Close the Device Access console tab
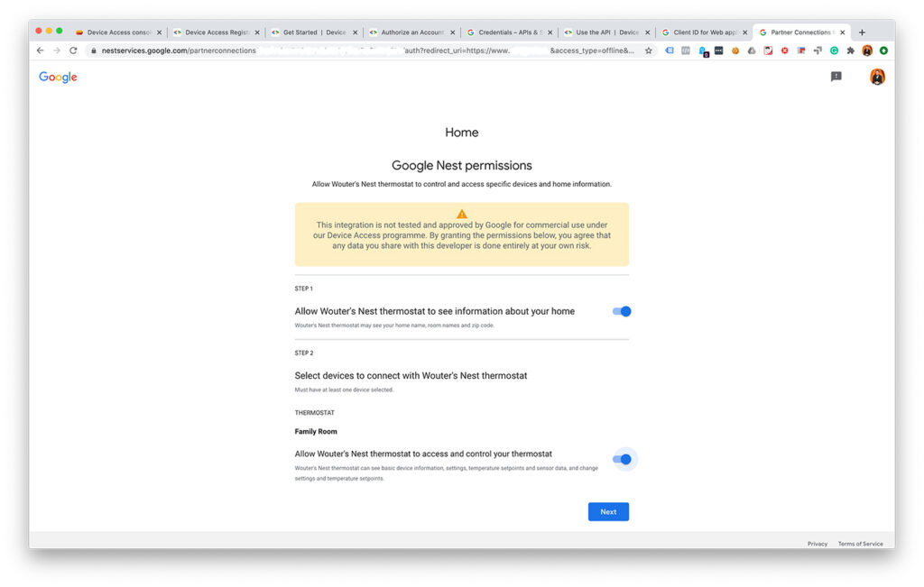 (x=159, y=32)
